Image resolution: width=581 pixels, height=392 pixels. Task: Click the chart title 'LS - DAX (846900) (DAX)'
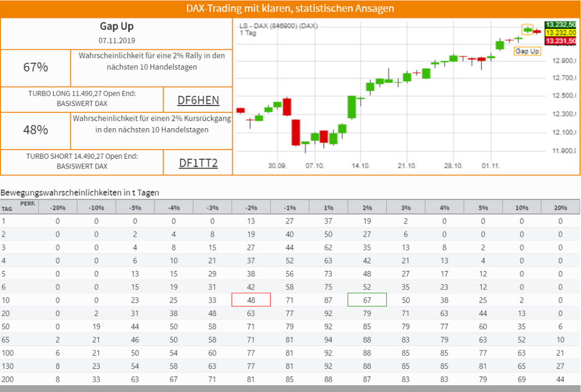[279, 26]
